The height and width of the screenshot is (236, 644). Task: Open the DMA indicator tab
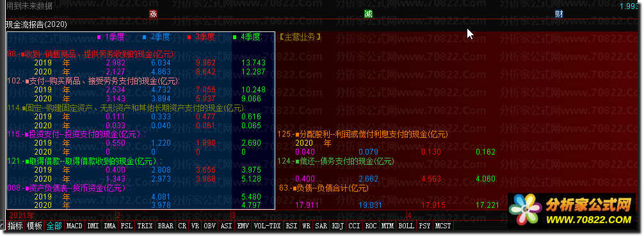point(110,226)
